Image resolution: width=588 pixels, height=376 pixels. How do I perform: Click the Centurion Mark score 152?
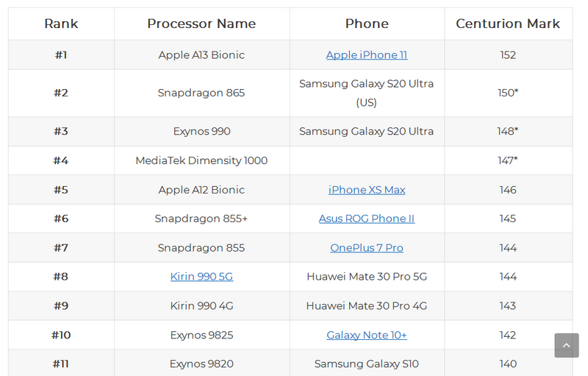(x=507, y=55)
